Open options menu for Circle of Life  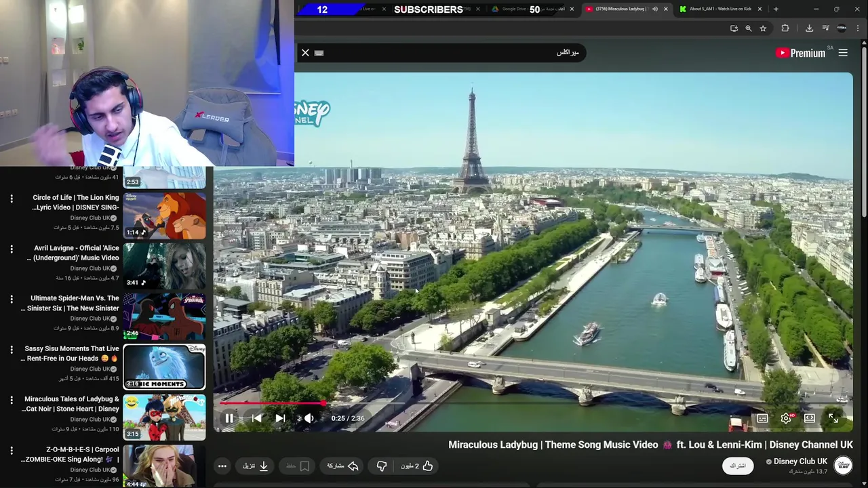(12, 199)
